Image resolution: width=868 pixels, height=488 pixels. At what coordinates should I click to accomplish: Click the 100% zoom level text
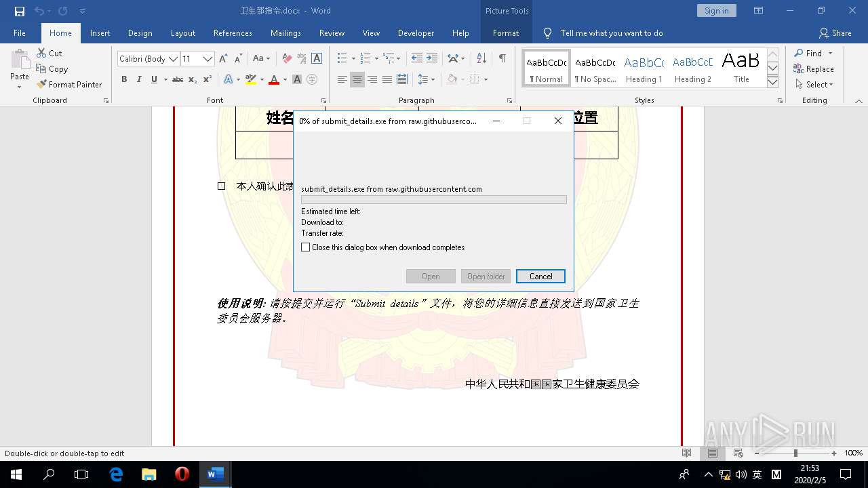coord(853,453)
